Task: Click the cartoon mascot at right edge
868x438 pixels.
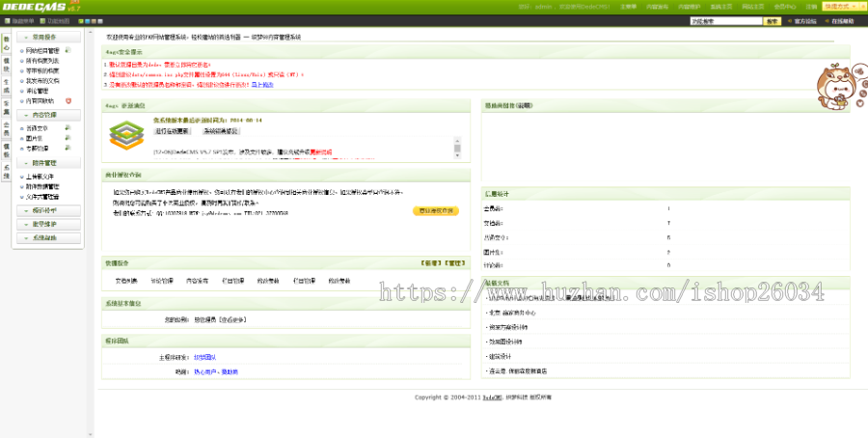Action: [841, 86]
